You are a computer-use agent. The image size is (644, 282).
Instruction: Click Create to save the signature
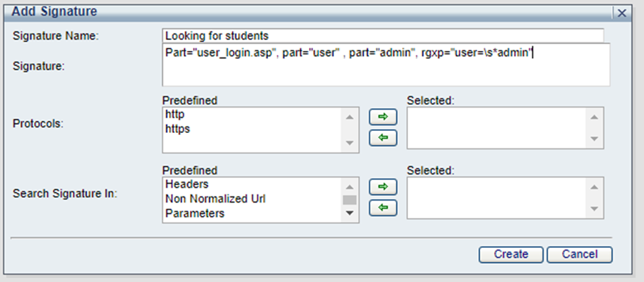coord(510,255)
